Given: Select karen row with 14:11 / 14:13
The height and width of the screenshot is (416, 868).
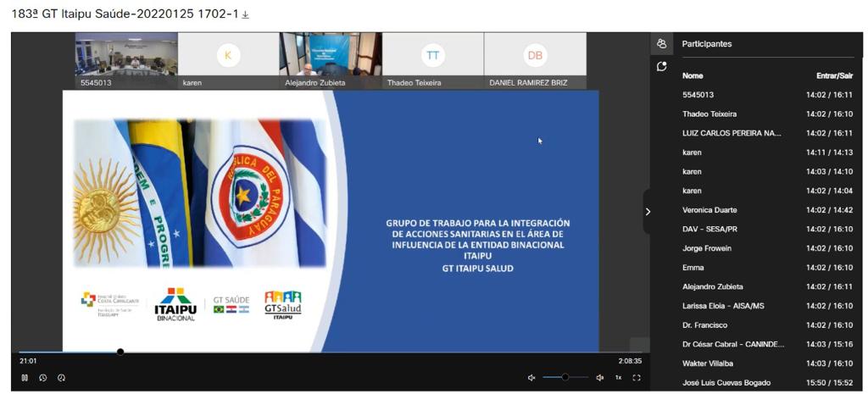Looking at the screenshot, I should pyautogui.click(x=767, y=153).
